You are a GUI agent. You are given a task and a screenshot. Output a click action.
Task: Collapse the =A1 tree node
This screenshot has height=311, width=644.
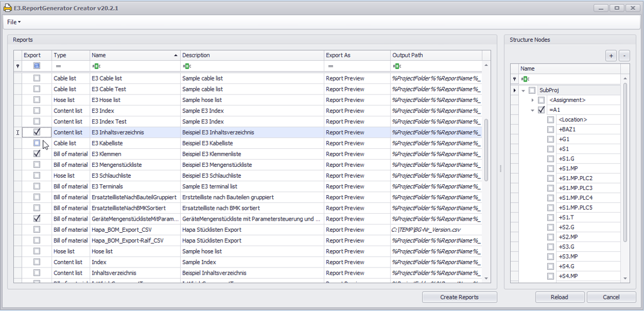pos(533,110)
